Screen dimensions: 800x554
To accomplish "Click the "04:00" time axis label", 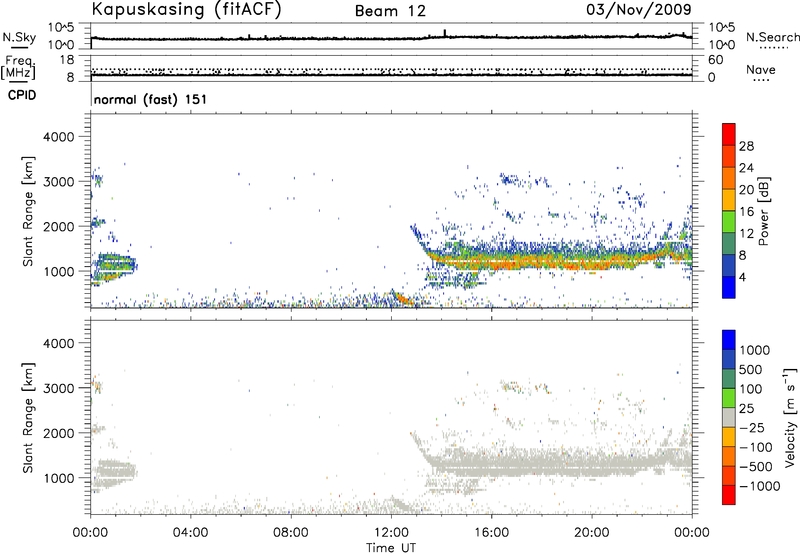I will 191,533.
